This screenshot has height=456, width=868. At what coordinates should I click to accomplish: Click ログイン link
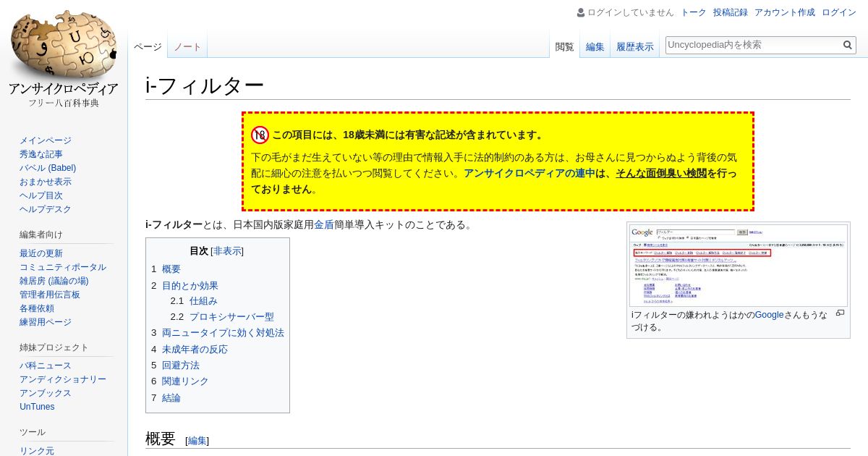click(x=839, y=12)
